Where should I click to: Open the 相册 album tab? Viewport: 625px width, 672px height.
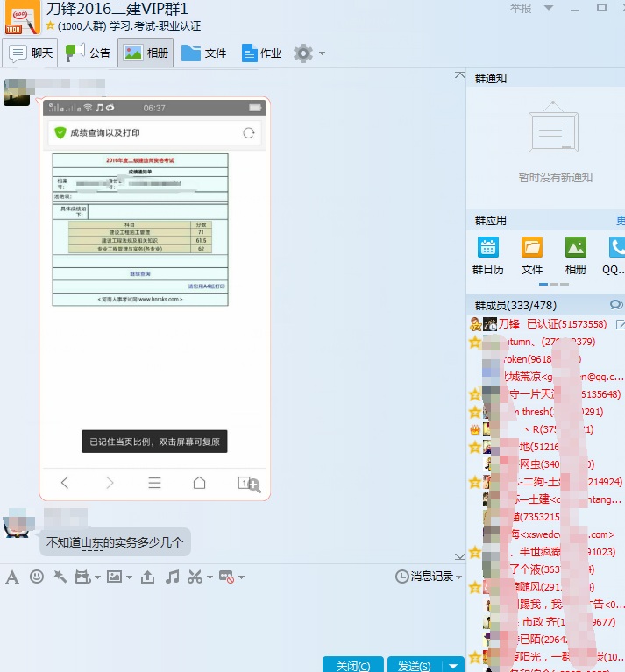(x=146, y=53)
